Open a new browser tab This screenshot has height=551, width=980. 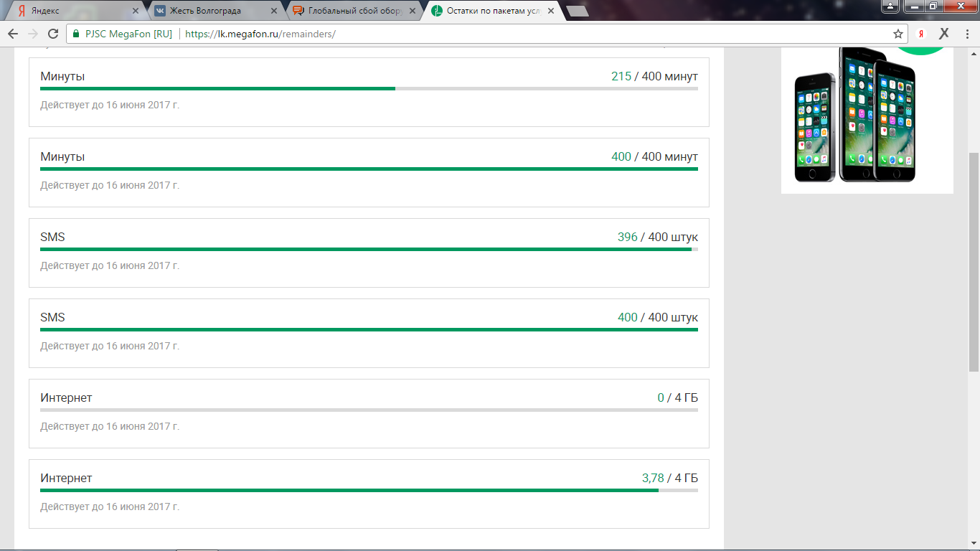[578, 11]
